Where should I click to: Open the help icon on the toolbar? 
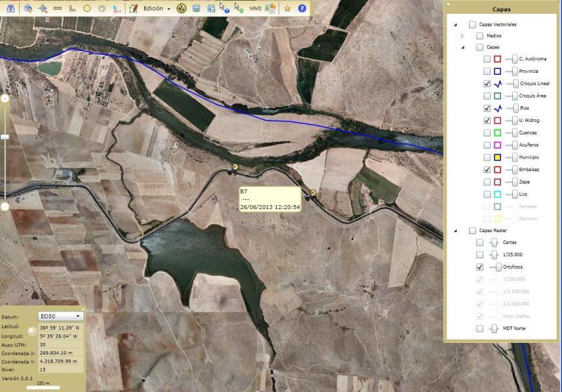pyautogui.click(x=302, y=9)
